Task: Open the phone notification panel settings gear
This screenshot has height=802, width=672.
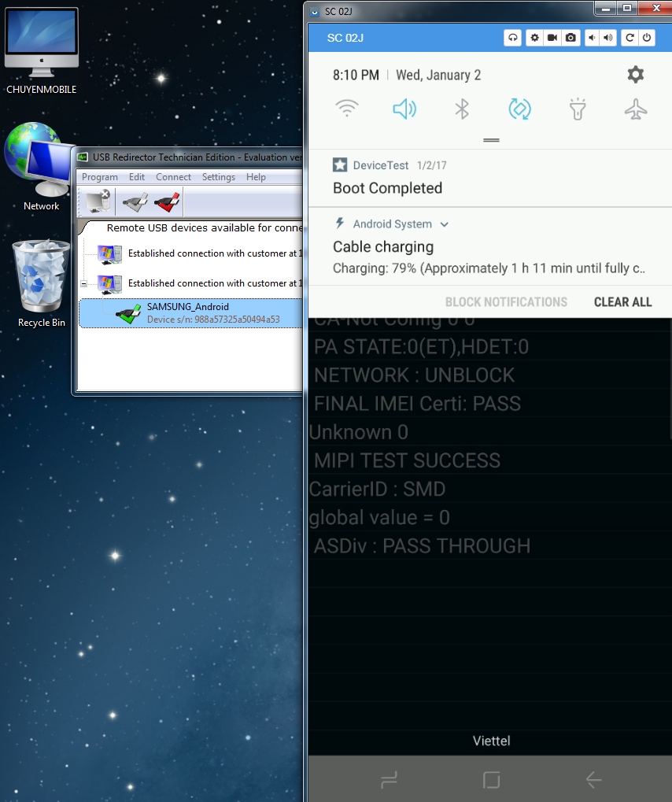Action: 635,75
